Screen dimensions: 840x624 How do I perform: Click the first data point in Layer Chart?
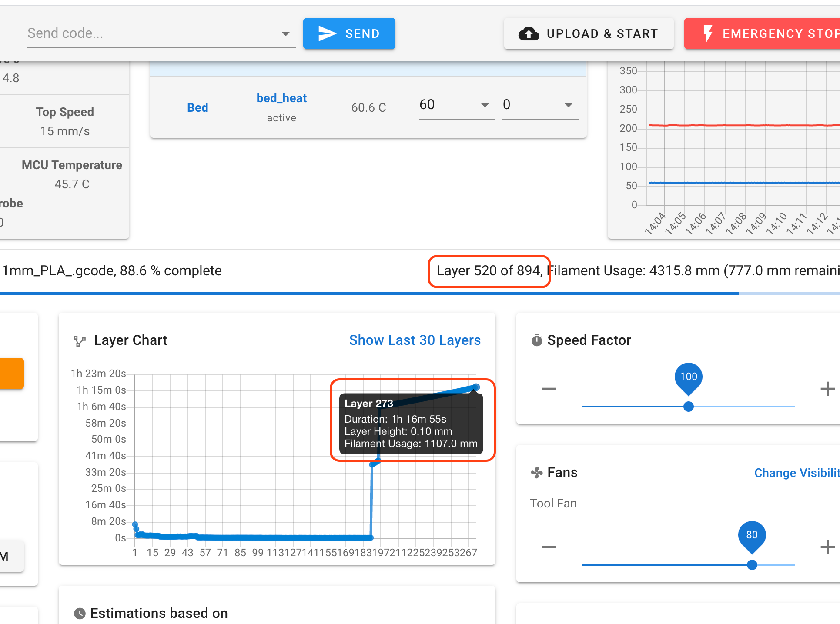[x=135, y=524]
